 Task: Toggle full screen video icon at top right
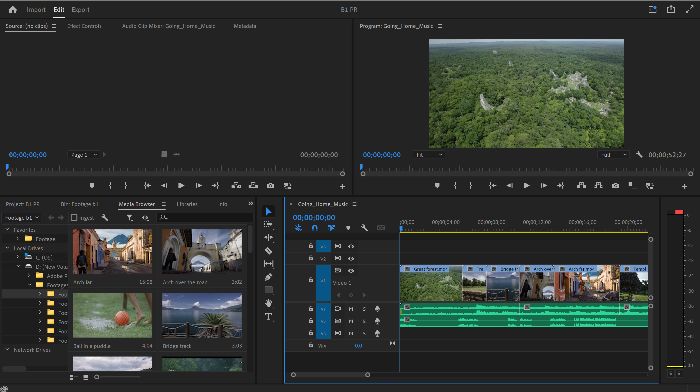pos(689,9)
